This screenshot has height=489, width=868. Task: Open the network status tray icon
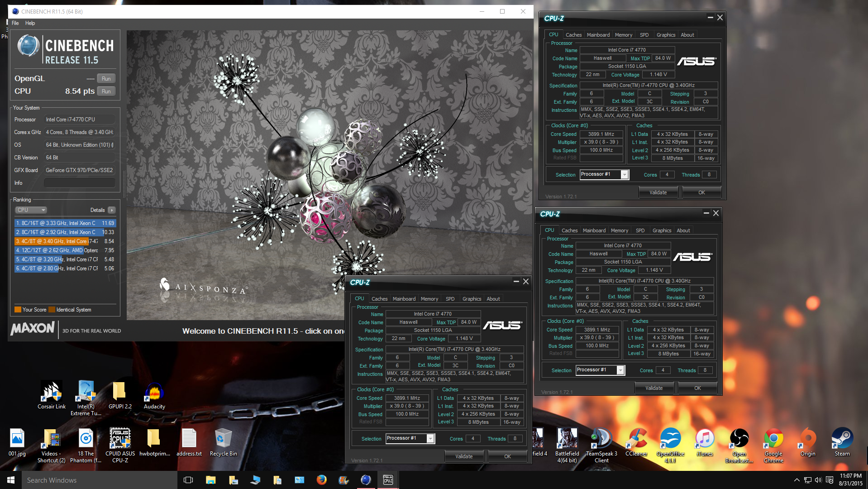point(807,480)
